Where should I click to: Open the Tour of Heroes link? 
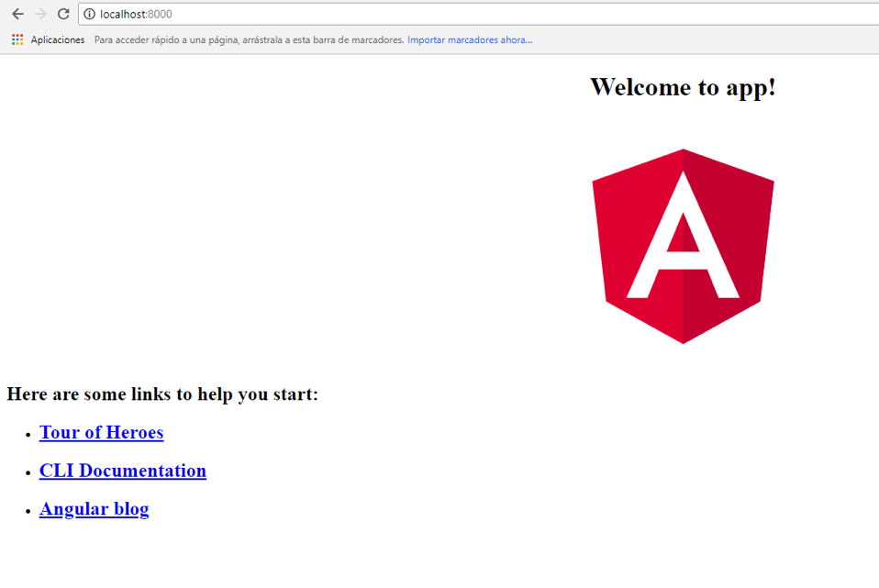pos(101,433)
